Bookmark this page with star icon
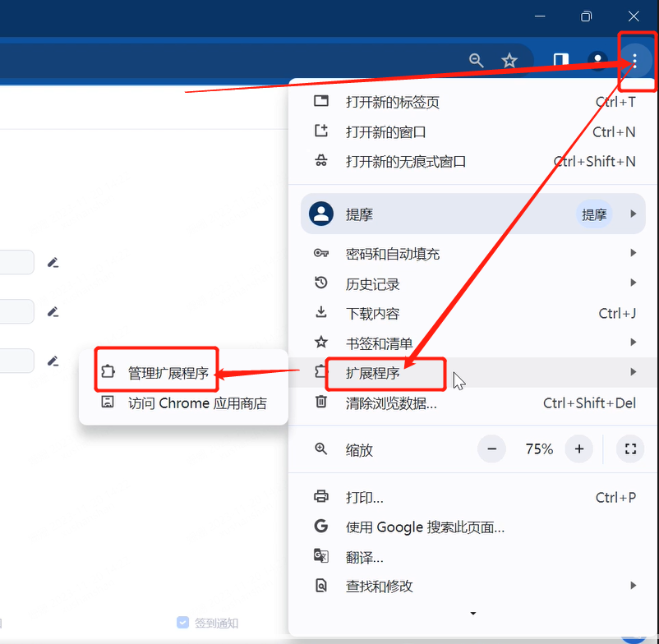Image resolution: width=659 pixels, height=644 pixels. coord(509,61)
